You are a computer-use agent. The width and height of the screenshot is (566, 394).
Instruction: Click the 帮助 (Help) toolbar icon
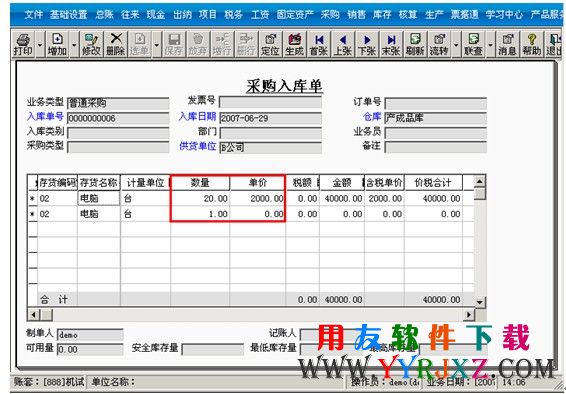coord(531,44)
